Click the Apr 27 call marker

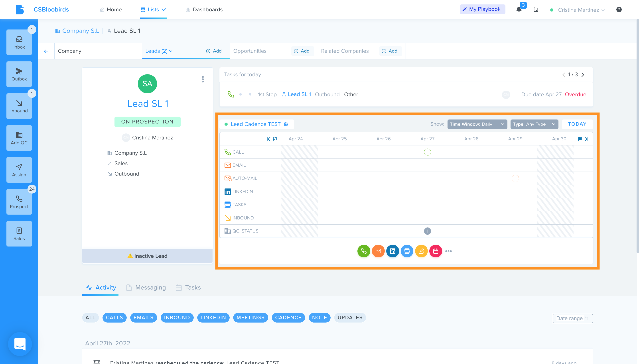point(427,152)
